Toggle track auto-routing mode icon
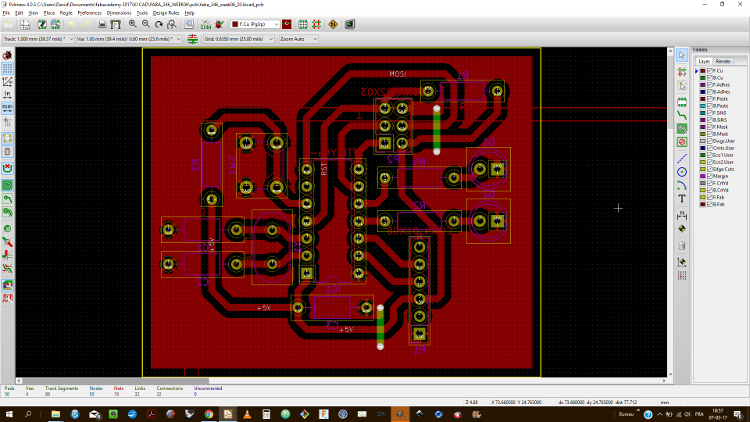This screenshot has width=750, height=422. pos(317,24)
